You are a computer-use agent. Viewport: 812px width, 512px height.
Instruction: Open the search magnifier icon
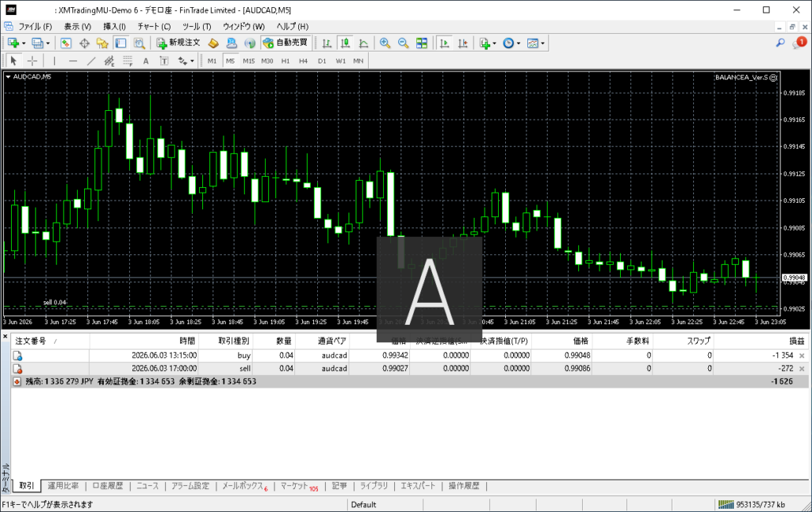click(x=780, y=43)
